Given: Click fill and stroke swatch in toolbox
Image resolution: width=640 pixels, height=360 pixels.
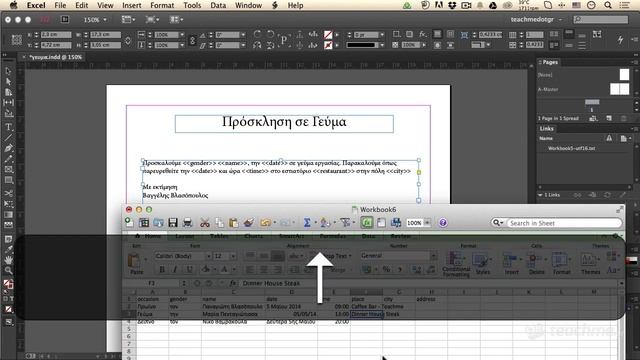Looking at the screenshot, I should pos(8,284).
